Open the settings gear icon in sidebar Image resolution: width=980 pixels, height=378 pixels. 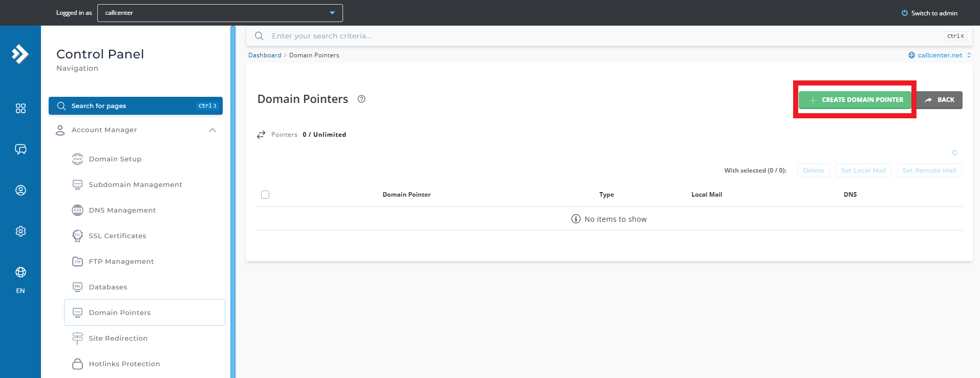click(20, 232)
